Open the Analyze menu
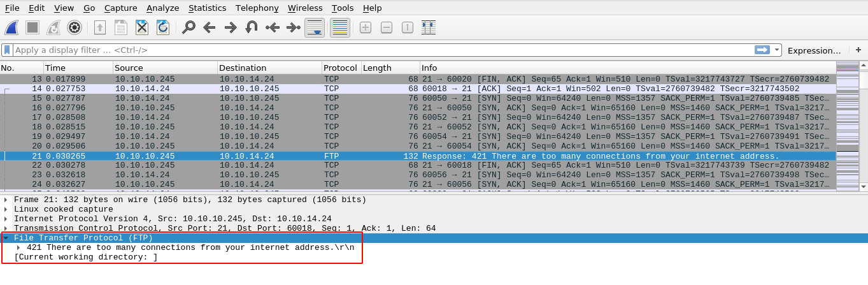The image size is (868, 285). [162, 8]
